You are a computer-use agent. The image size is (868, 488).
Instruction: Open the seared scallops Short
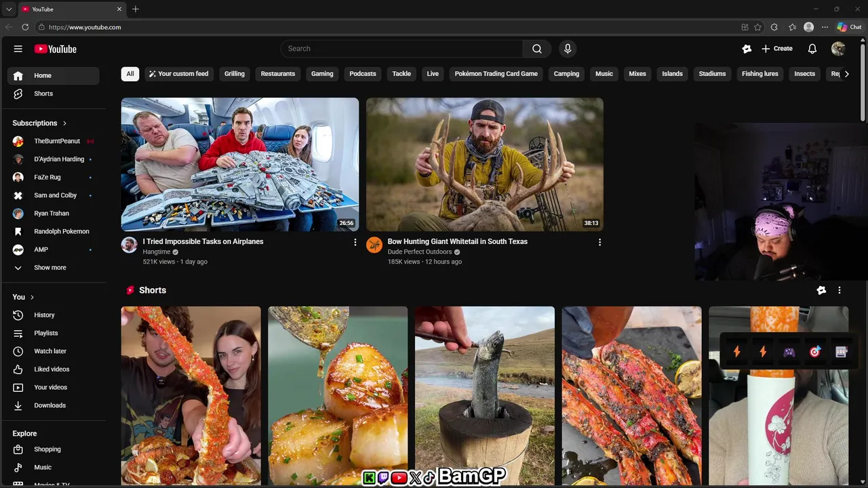pos(338,396)
